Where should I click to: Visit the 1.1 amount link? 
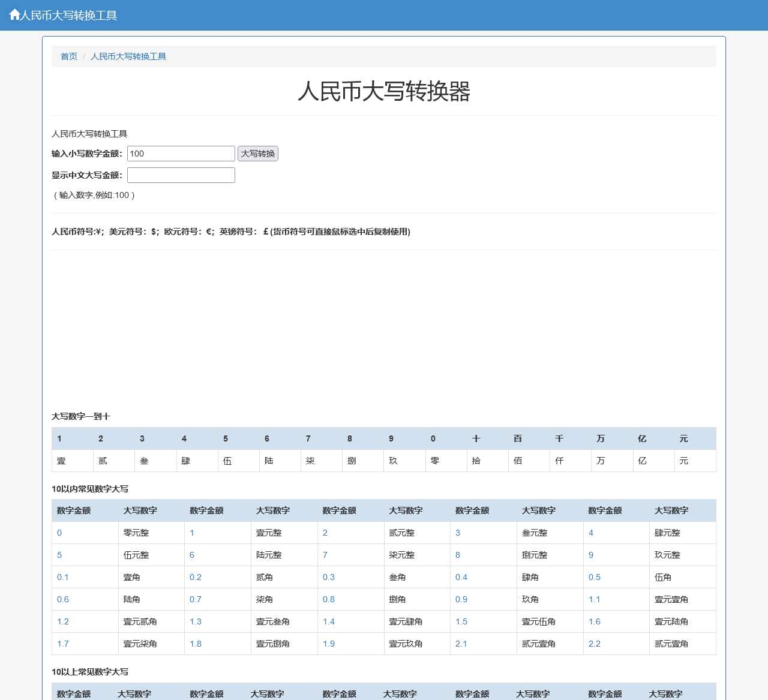coord(595,599)
